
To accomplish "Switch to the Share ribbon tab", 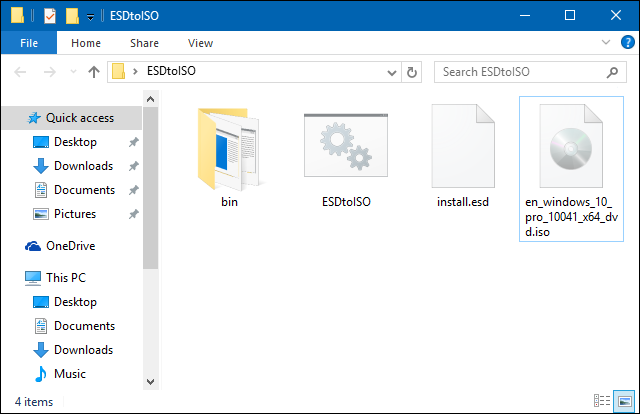I will [x=144, y=43].
